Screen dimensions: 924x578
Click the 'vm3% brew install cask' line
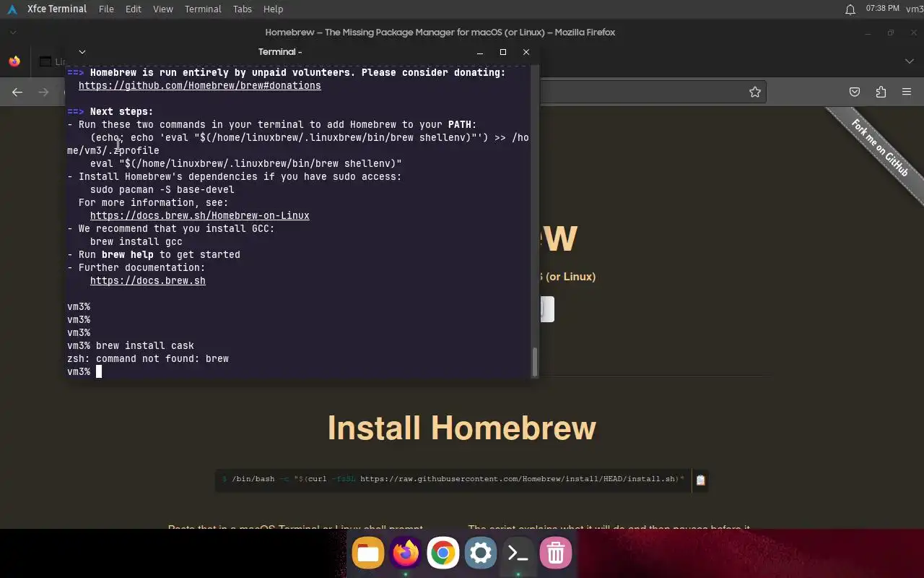(x=131, y=345)
